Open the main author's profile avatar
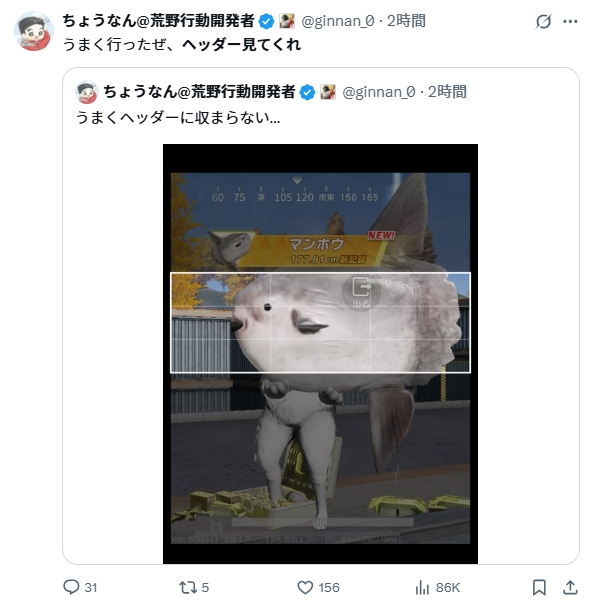This screenshot has width=594, height=608. (x=34, y=31)
